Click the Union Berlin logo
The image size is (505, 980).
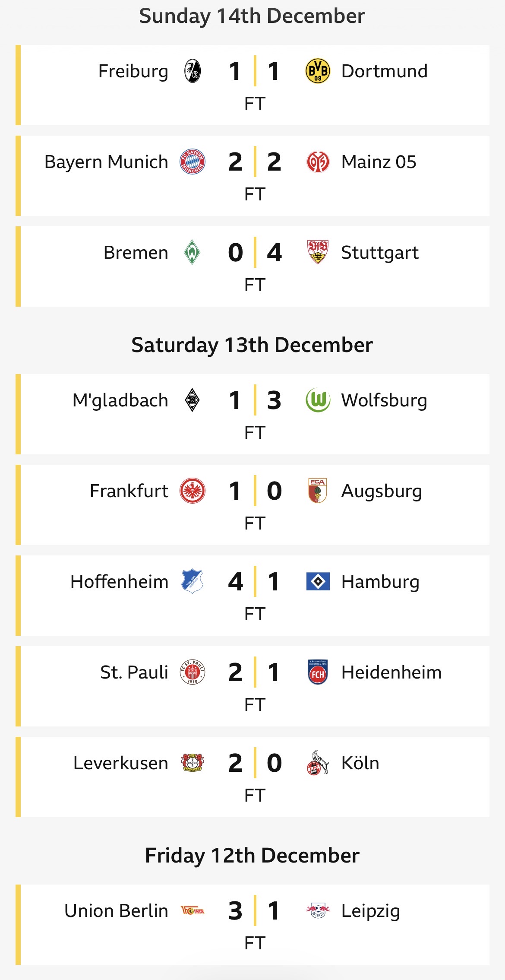(x=193, y=910)
